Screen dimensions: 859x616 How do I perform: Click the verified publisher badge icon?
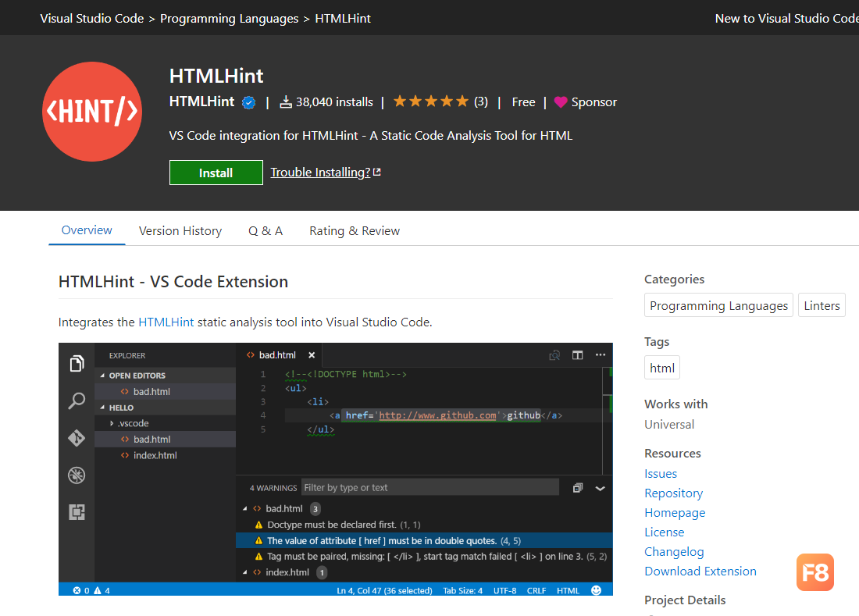click(x=248, y=102)
